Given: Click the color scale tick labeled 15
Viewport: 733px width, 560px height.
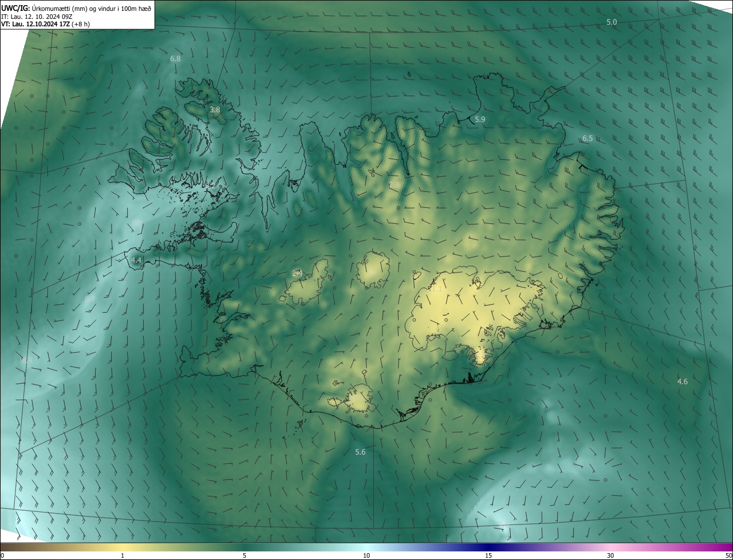Looking at the screenshot, I should point(488,555).
